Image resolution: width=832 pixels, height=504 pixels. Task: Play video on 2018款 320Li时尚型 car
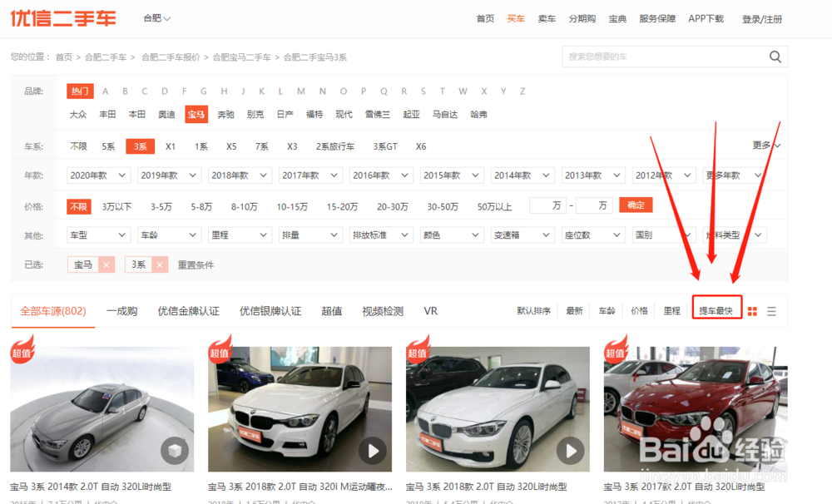pos(571,451)
